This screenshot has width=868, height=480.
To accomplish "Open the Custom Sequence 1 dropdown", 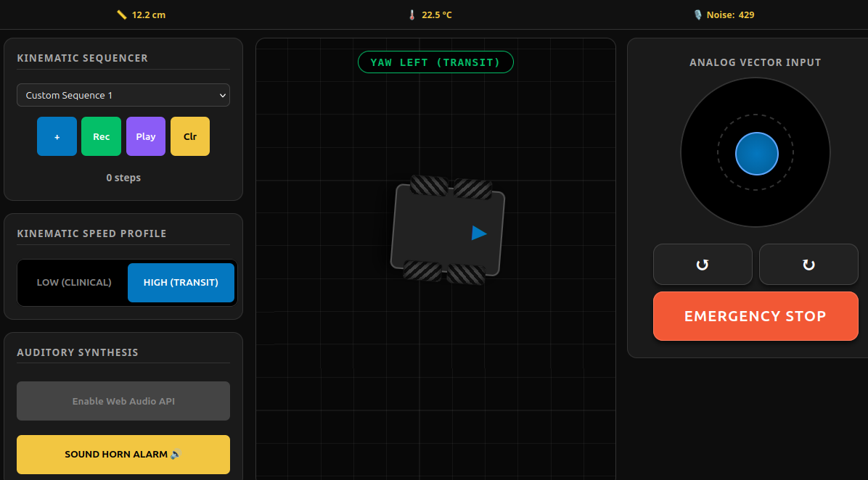I will tap(123, 95).
